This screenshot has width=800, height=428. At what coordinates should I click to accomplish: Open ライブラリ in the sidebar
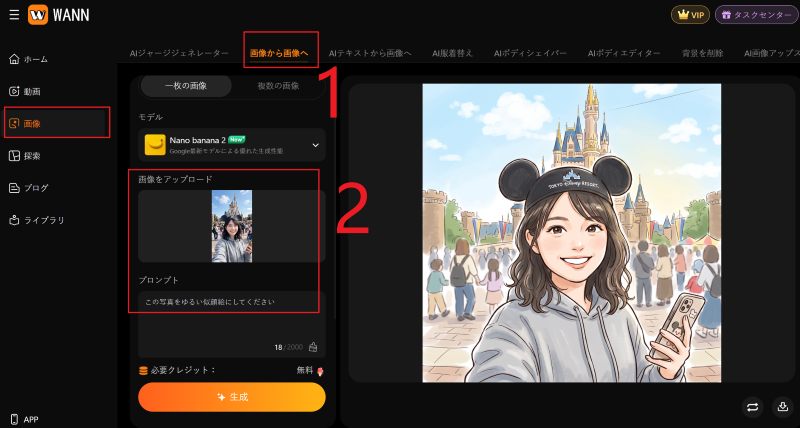coord(37,220)
